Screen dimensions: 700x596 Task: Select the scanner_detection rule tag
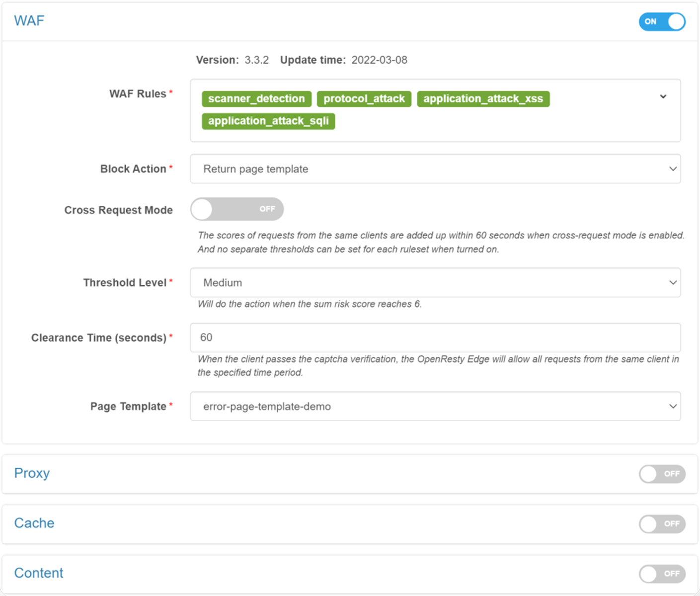[256, 98]
